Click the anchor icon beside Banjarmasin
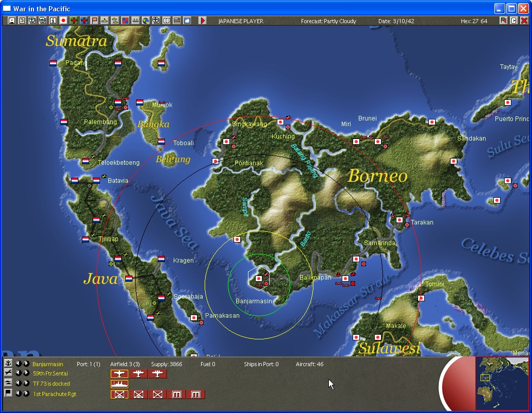The image size is (532, 413). tap(8, 363)
